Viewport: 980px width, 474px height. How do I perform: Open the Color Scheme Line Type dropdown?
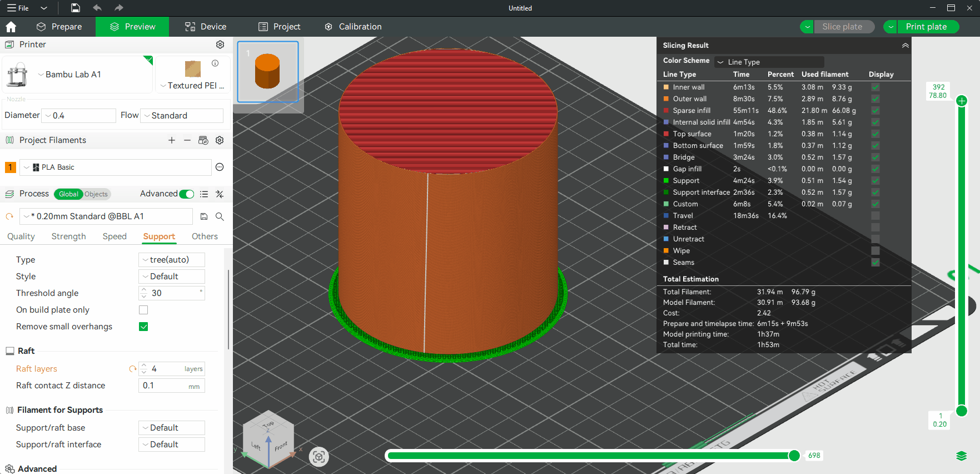click(x=769, y=62)
